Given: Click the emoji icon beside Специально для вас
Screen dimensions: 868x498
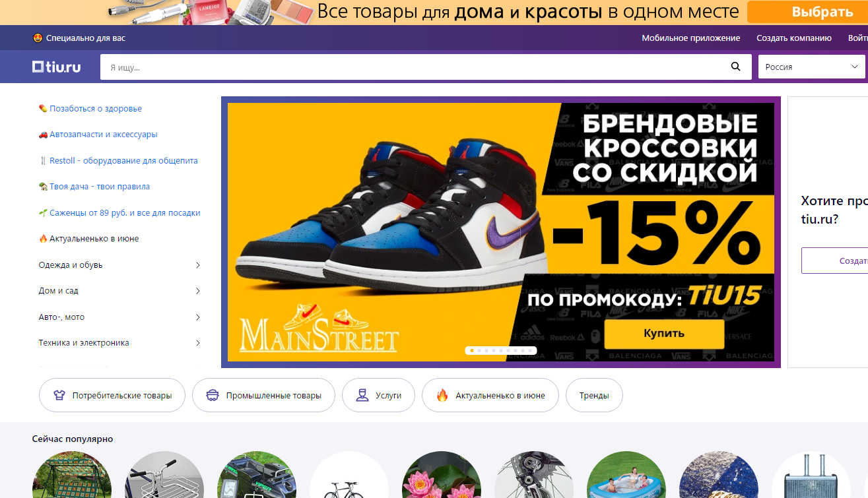Looking at the screenshot, I should (x=38, y=38).
